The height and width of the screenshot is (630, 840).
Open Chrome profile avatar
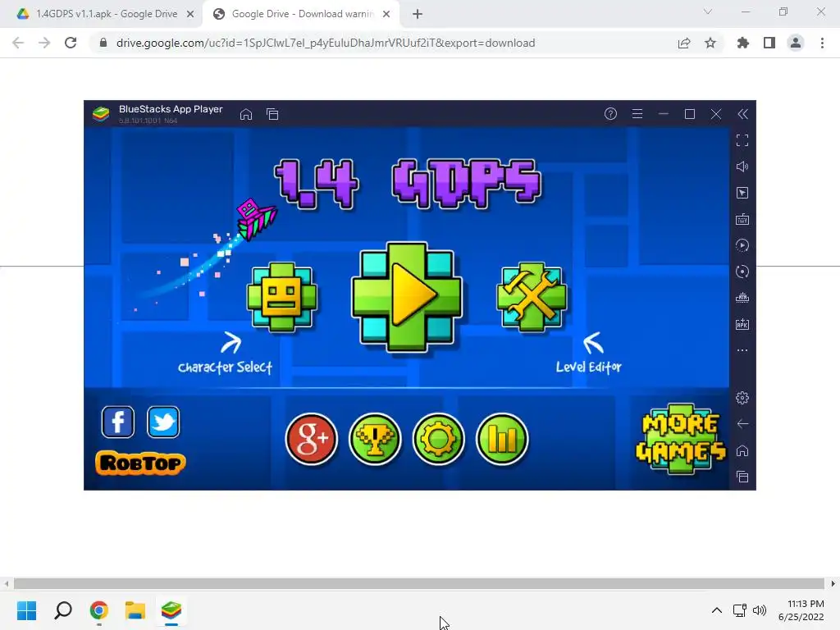coord(796,43)
